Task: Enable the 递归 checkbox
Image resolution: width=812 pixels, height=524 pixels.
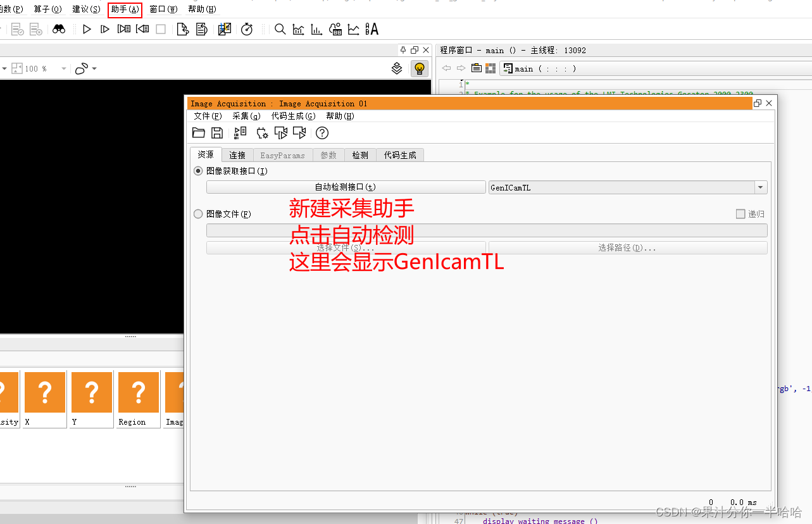Action: coord(739,213)
